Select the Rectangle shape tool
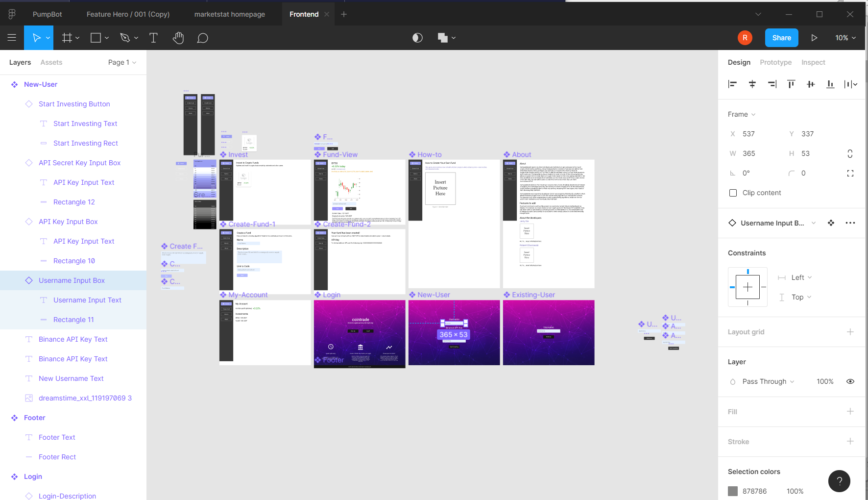868x500 pixels. pyautogui.click(x=96, y=38)
